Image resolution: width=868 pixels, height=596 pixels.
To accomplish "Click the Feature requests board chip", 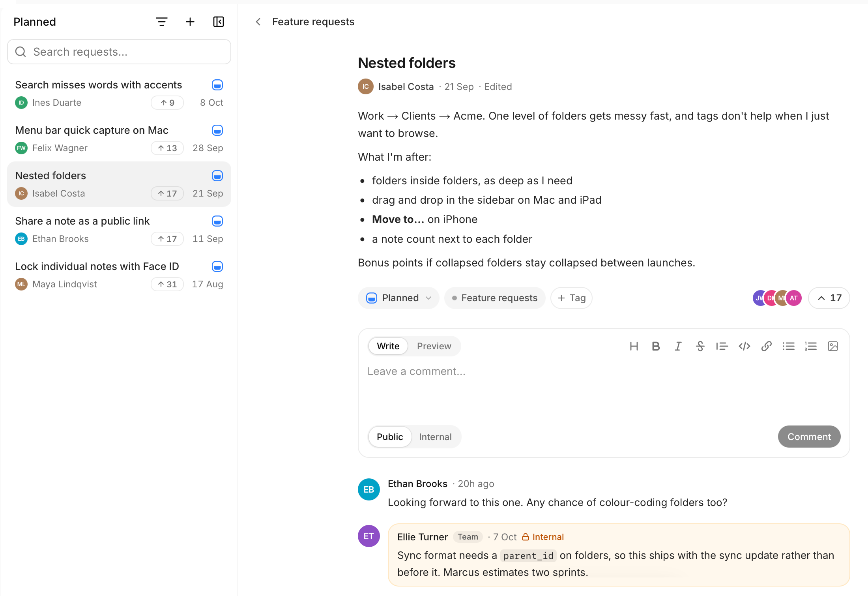I will point(495,298).
